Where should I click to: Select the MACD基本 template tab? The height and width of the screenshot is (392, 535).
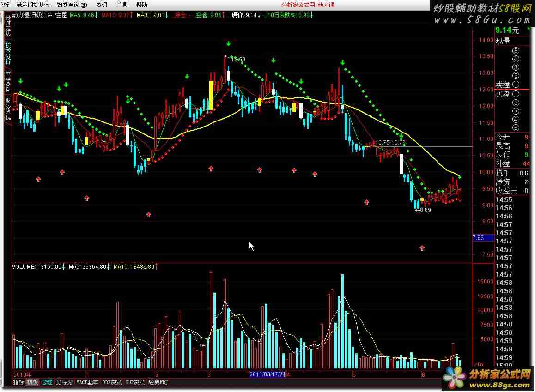(x=87, y=382)
